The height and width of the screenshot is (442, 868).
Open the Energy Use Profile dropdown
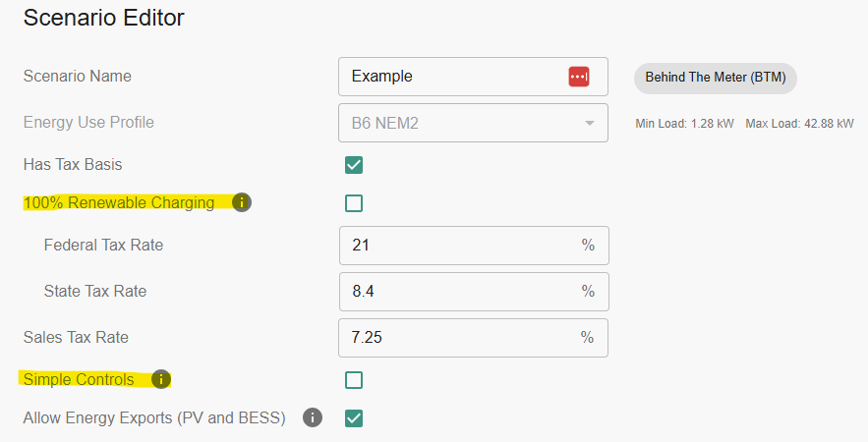point(462,123)
